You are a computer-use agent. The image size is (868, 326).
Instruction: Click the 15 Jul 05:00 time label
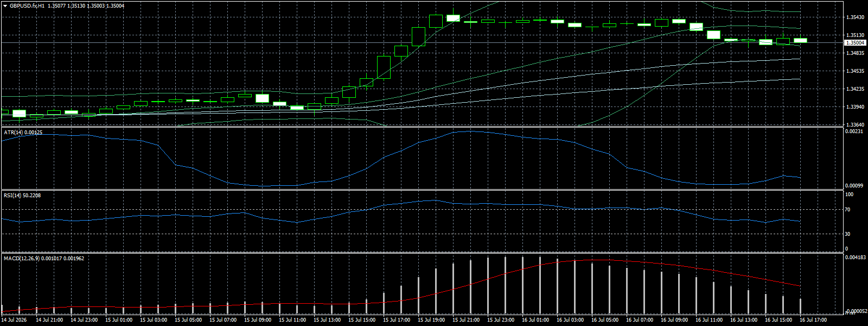tap(188, 320)
